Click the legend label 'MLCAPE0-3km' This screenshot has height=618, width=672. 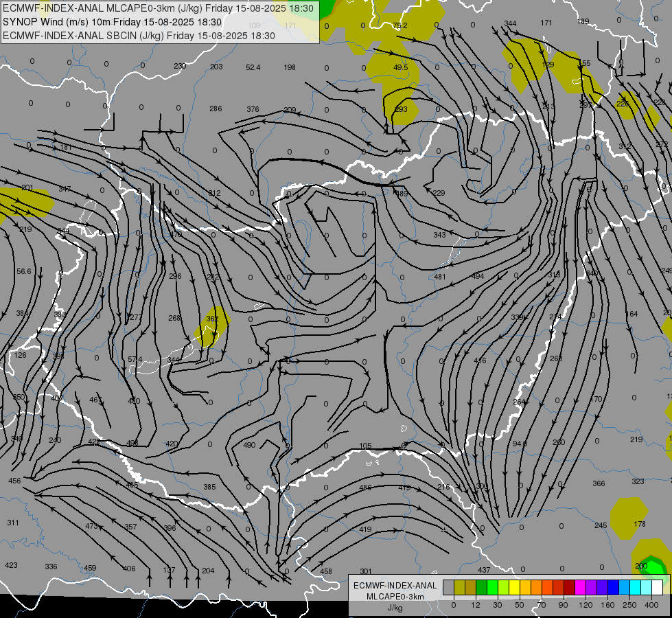[395, 597]
